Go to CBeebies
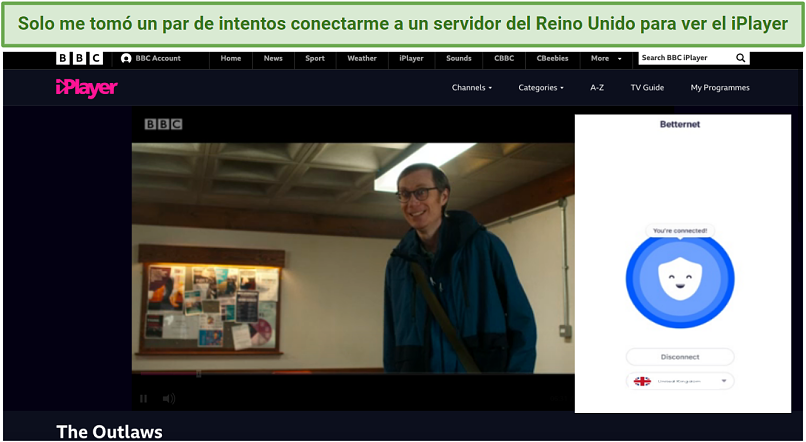The width and height of the screenshot is (806, 442). pos(552,59)
